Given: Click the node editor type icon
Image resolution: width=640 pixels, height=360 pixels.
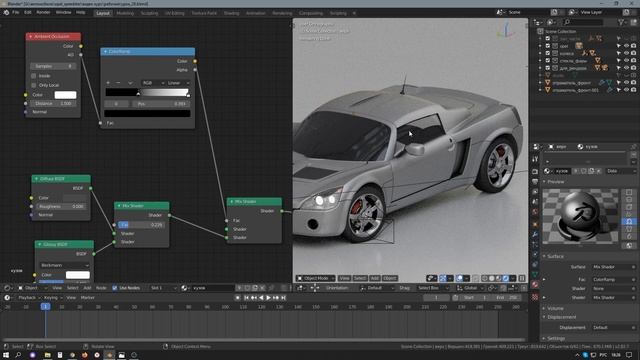Looking at the screenshot, I should (x=7, y=288).
